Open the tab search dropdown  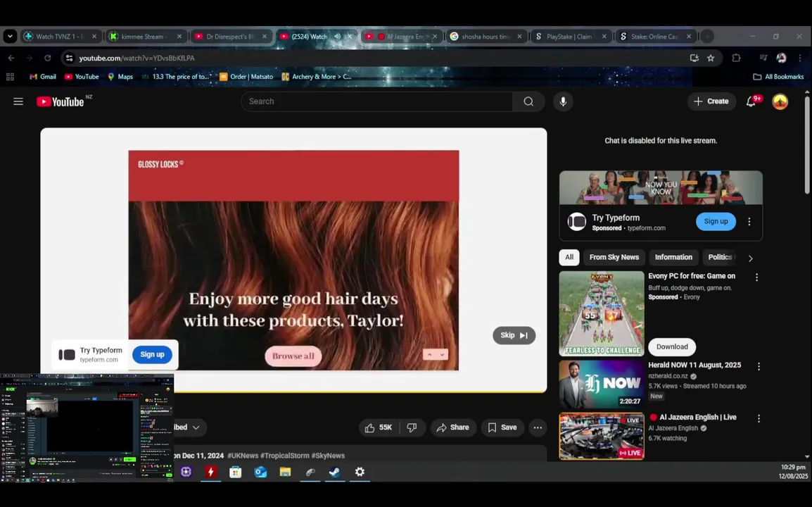coord(10,37)
